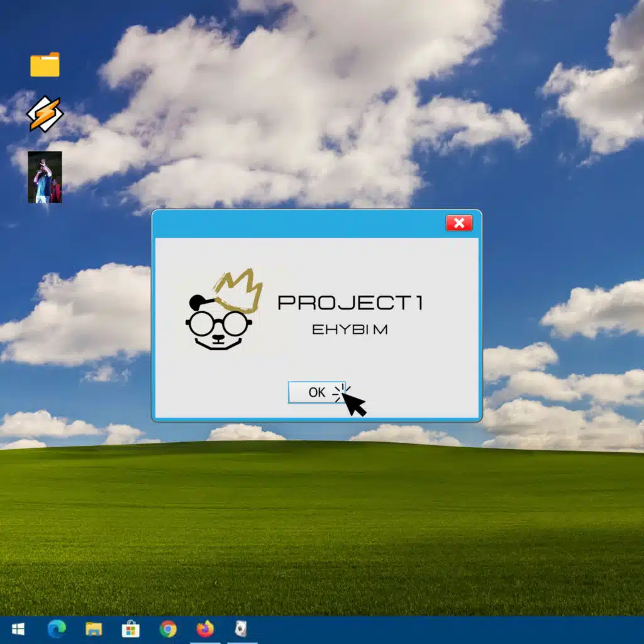Click the OK button in the dialog
The width and height of the screenshot is (644, 644).
316,392
